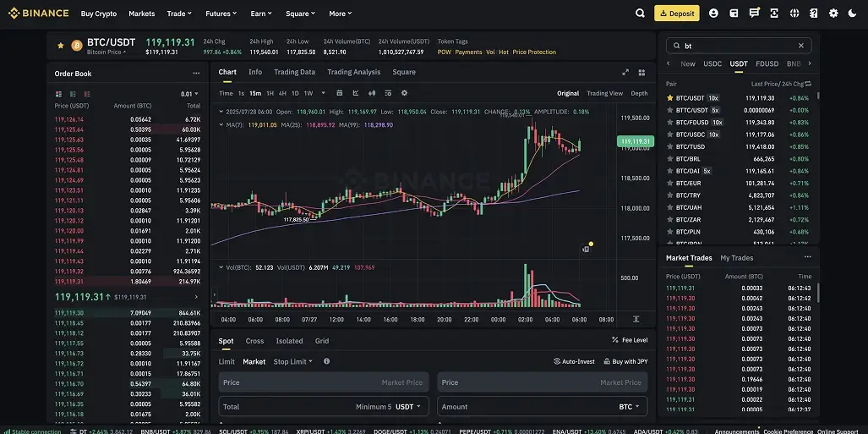Image resolution: width=868 pixels, height=434 pixels.
Task: Click the pair search input field
Action: (x=739, y=46)
